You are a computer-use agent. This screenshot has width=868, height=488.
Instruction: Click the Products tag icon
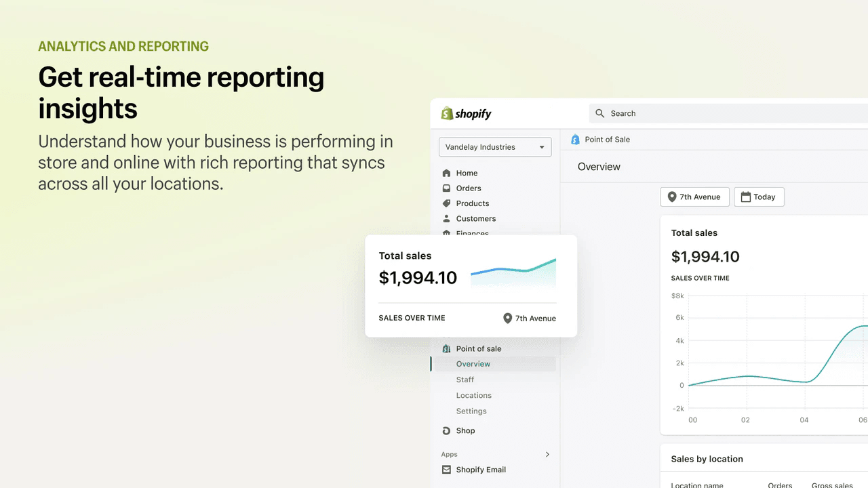point(446,203)
